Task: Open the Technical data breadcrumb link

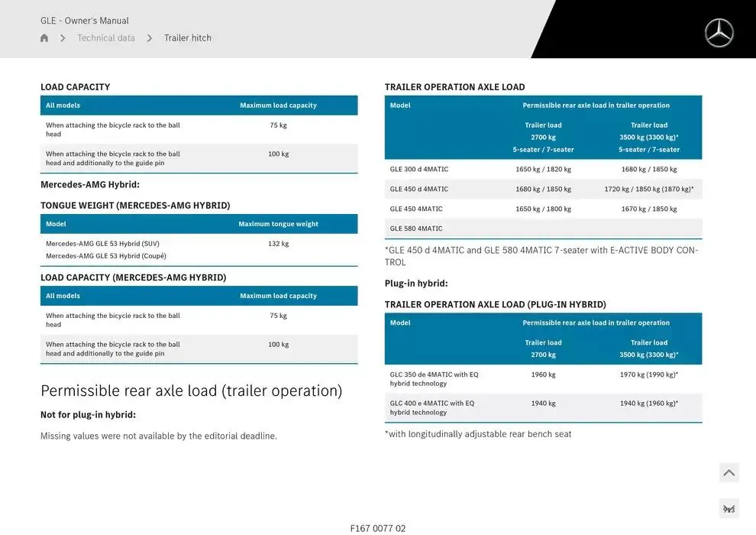Action: 106,38
